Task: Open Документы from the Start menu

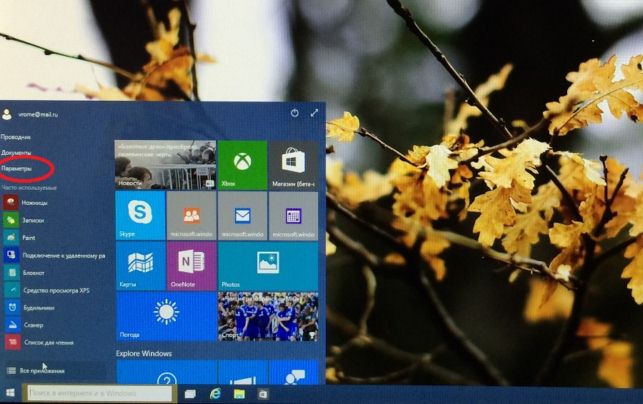Action: coord(16,153)
